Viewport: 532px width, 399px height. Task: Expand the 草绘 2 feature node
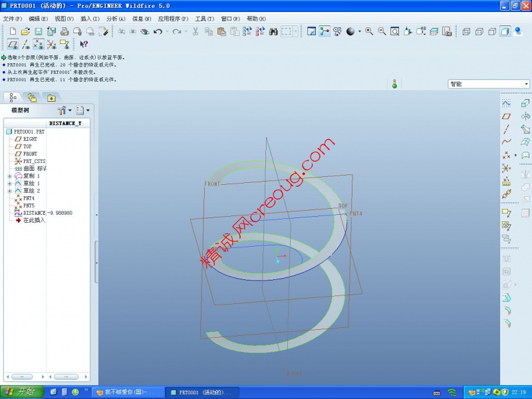tap(9, 191)
